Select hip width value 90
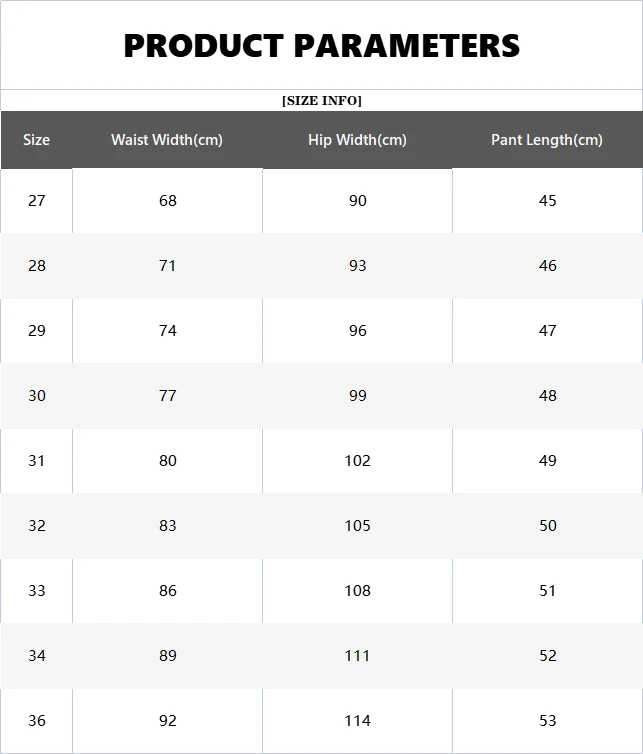 click(x=358, y=201)
